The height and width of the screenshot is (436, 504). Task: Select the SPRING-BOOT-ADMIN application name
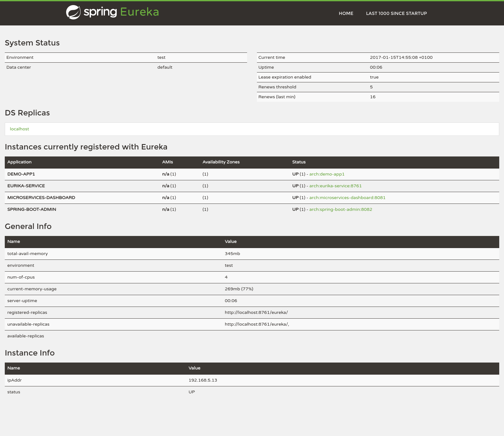coord(32,209)
